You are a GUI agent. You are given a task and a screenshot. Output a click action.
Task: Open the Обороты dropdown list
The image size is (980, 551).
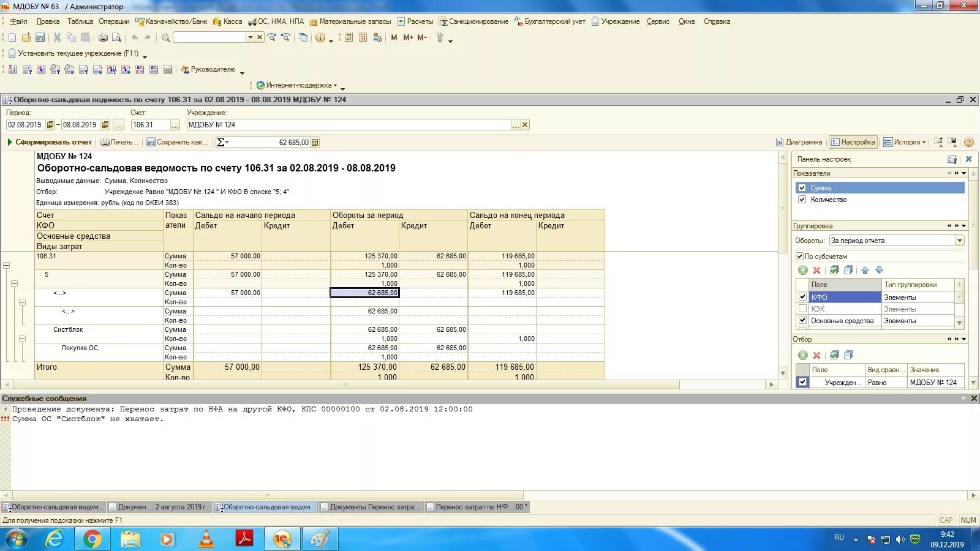click(x=959, y=241)
